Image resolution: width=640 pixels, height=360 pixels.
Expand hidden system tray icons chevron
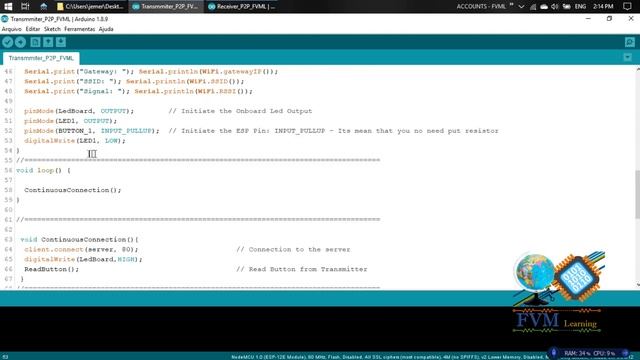click(x=521, y=7)
